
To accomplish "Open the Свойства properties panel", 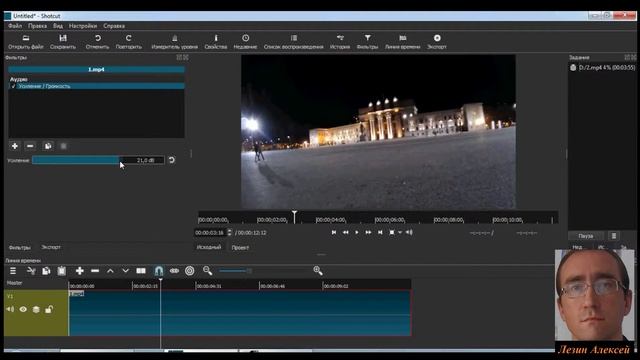I will [216, 42].
